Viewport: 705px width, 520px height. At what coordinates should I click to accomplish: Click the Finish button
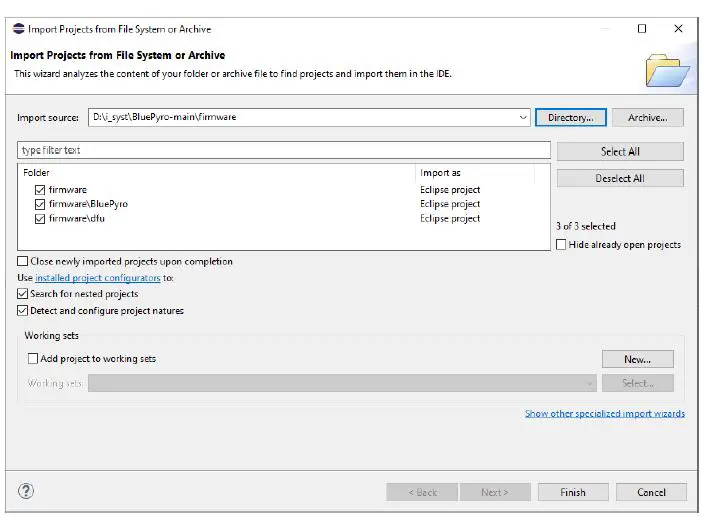click(573, 492)
